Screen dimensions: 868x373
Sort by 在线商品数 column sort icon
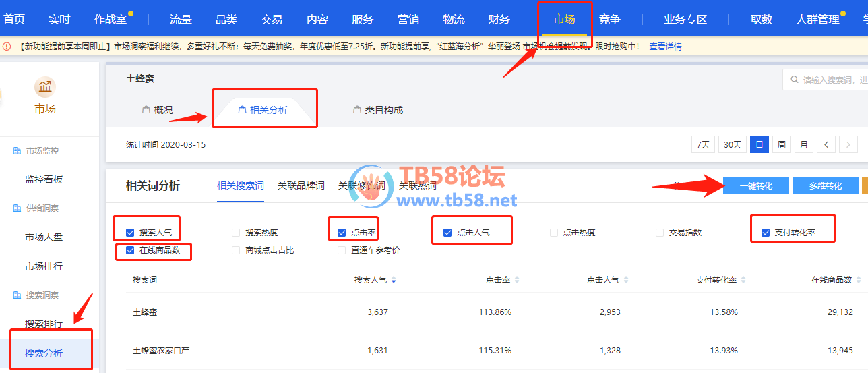(x=859, y=280)
